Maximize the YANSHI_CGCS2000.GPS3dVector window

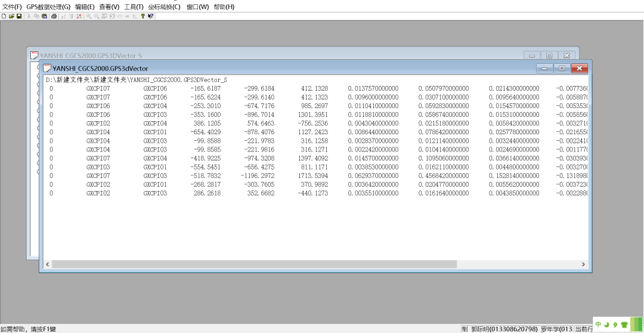point(562,69)
